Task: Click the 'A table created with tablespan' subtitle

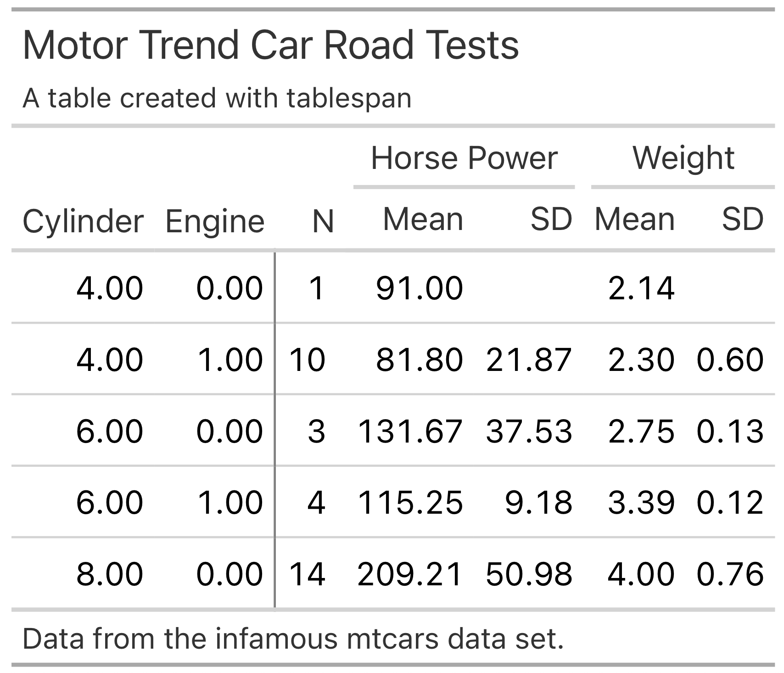Action: [x=217, y=98]
